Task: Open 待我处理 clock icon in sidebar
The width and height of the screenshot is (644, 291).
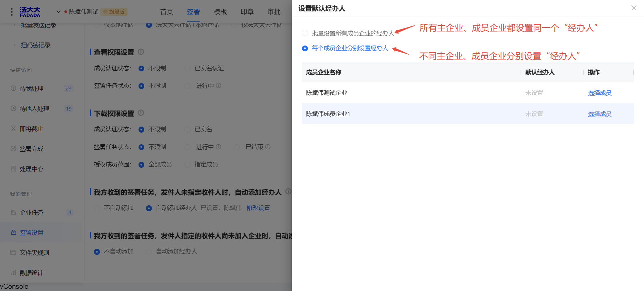Action: coord(13,88)
